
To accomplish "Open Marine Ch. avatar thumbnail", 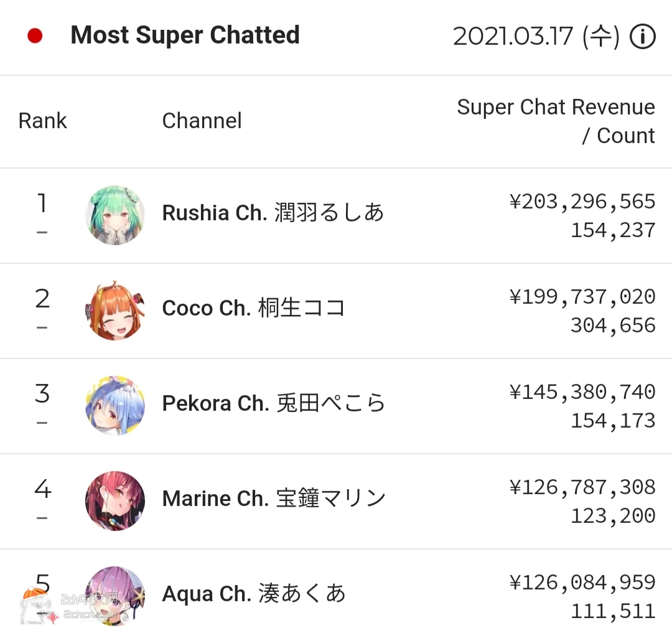I will 115,500.
